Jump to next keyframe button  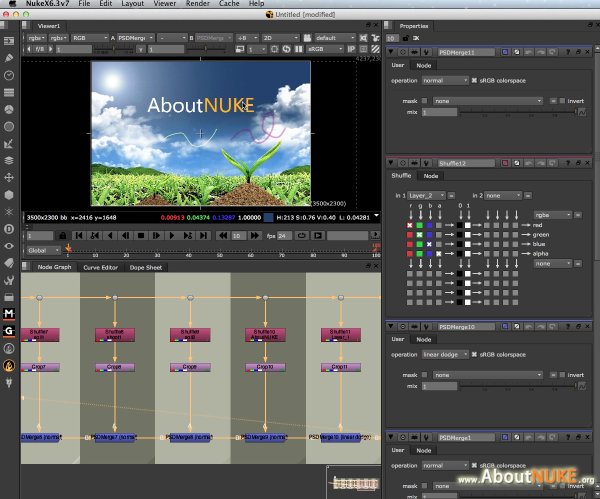click(188, 235)
